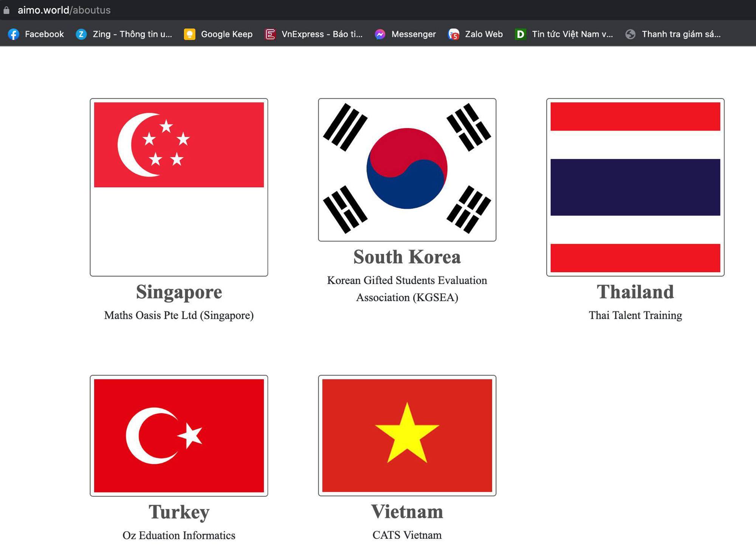Click the Singapore flag image

(179, 187)
